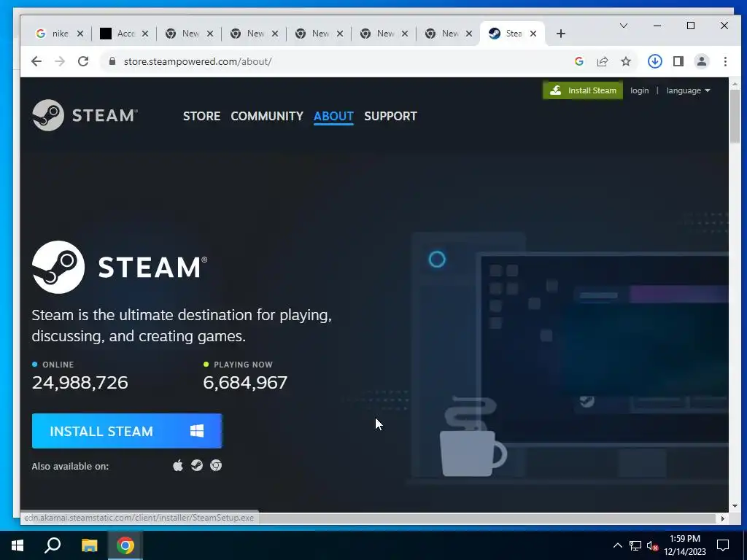Click the Steam tagline paragraph text
Viewport: 747px width, 560px height.
coord(182,325)
